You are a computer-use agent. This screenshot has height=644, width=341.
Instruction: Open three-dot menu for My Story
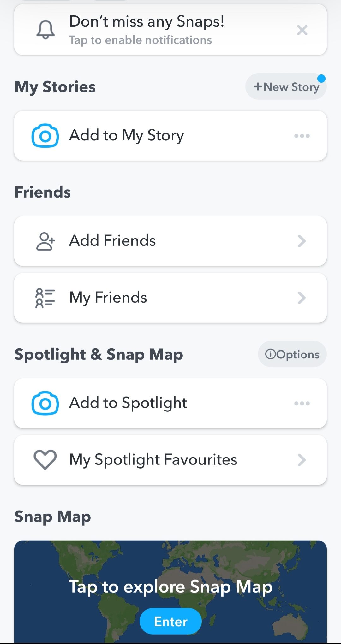click(302, 136)
